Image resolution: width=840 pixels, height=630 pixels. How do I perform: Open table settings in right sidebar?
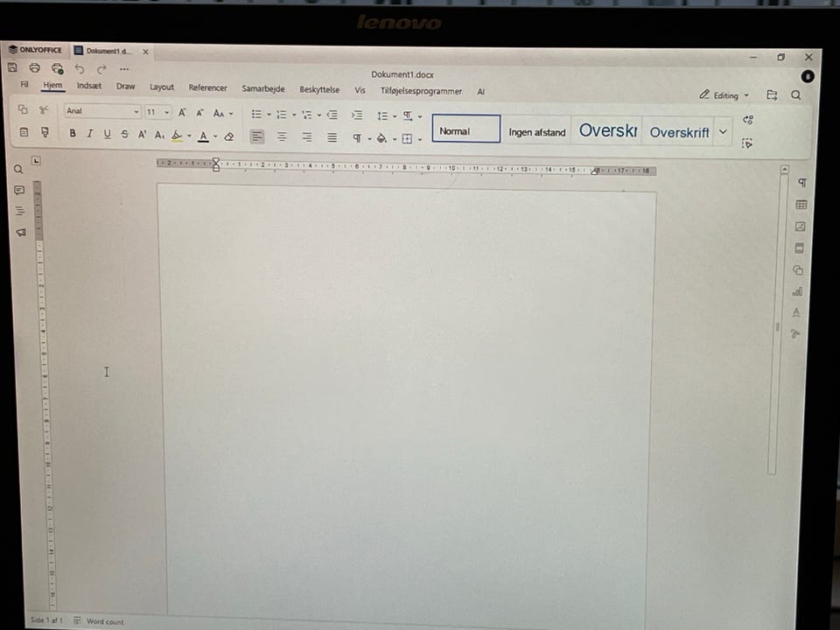(801, 205)
